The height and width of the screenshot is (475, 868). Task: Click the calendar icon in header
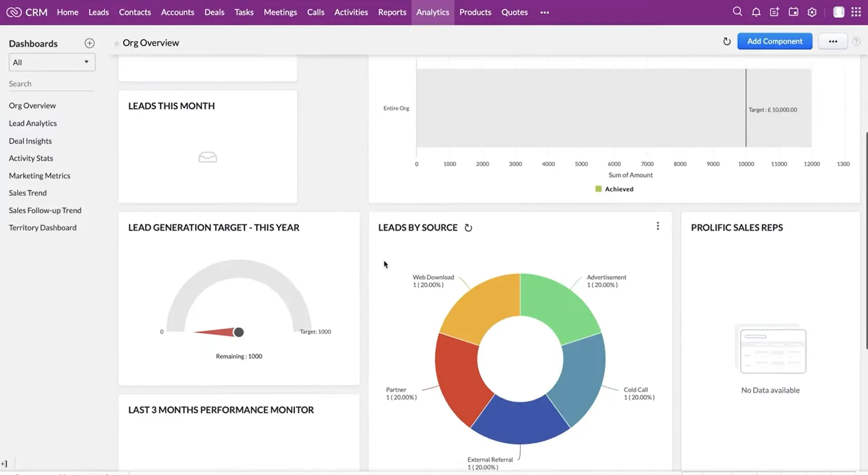click(x=793, y=12)
